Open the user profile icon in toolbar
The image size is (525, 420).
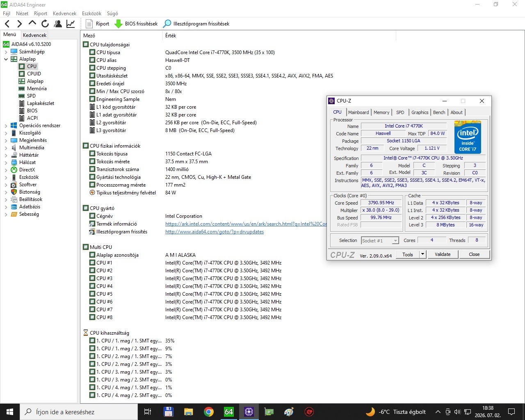coord(58,24)
